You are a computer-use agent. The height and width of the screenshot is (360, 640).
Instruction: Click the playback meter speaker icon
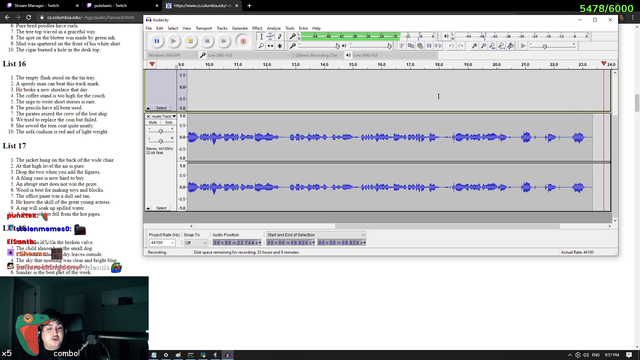click(446, 36)
